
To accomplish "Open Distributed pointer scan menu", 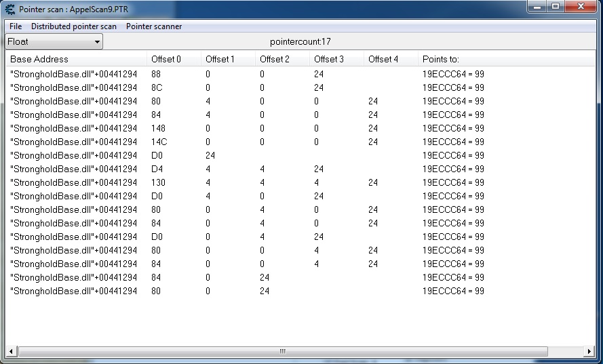I will 73,26.
